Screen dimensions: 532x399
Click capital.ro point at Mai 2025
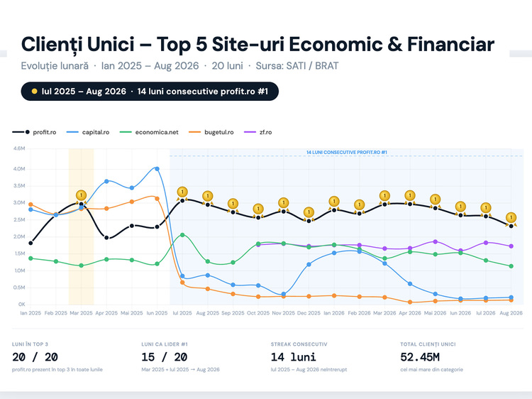(x=132, y=187)
